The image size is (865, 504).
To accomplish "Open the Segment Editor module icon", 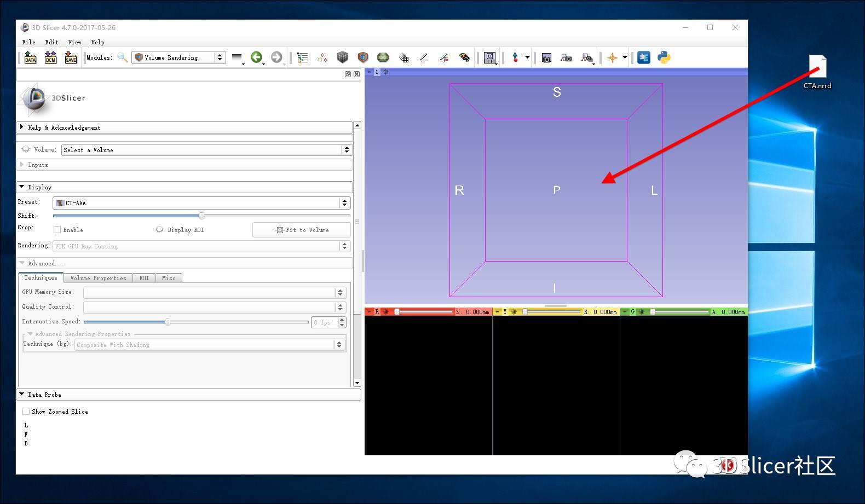I will pos(464,57).
